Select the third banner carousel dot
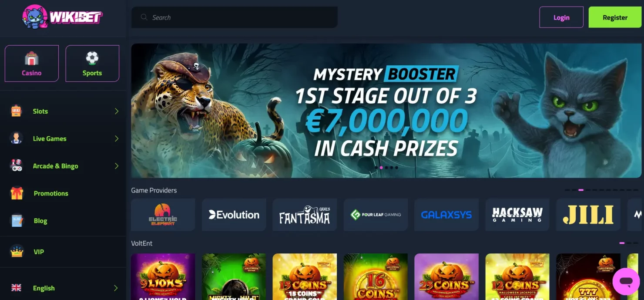The width and height of the screenshot is (644, 300). 386,168
